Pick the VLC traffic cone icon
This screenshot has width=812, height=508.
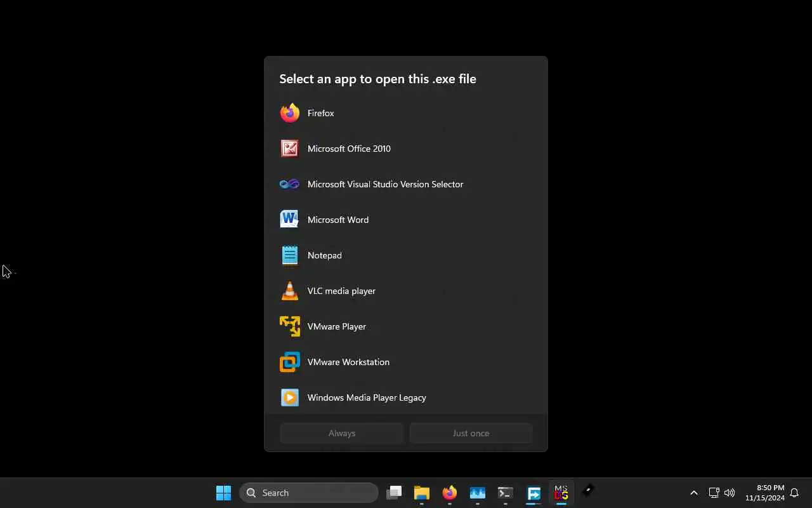pos(290,291)
